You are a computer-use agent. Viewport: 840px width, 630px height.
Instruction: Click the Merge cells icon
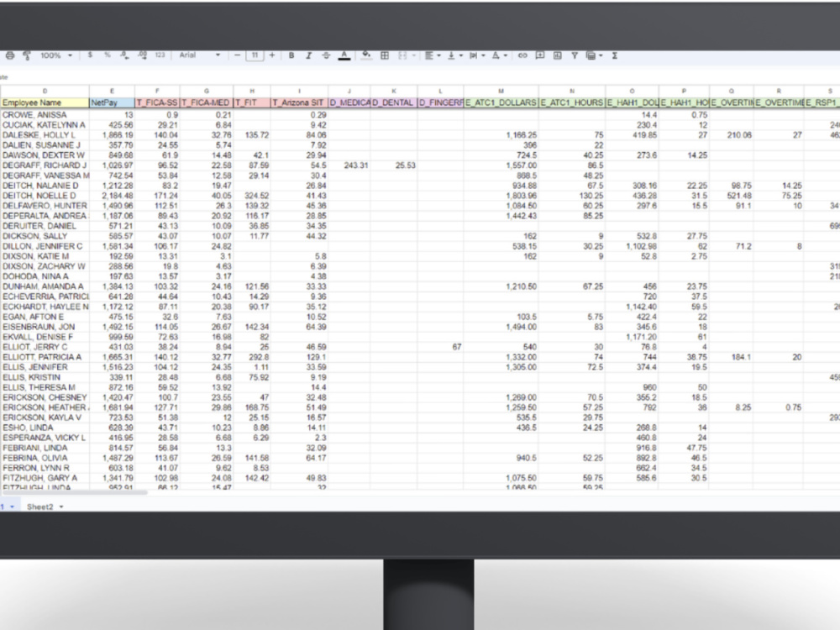click(x=403, y=55)
